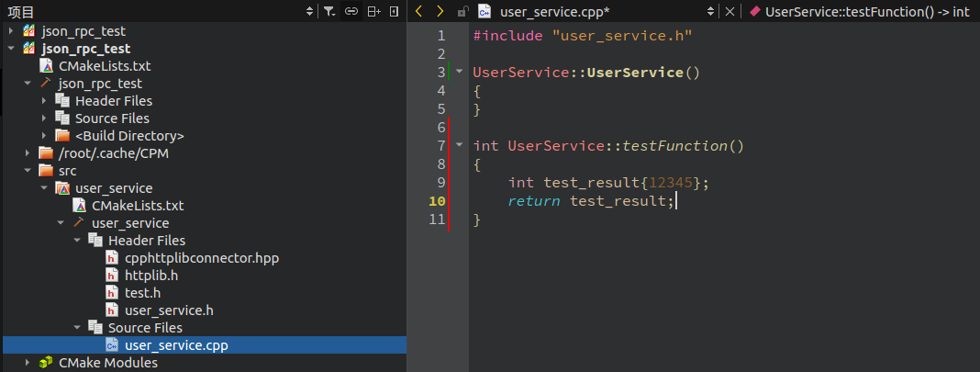Hide the projects sidebar panel icon

coord(394,11)
